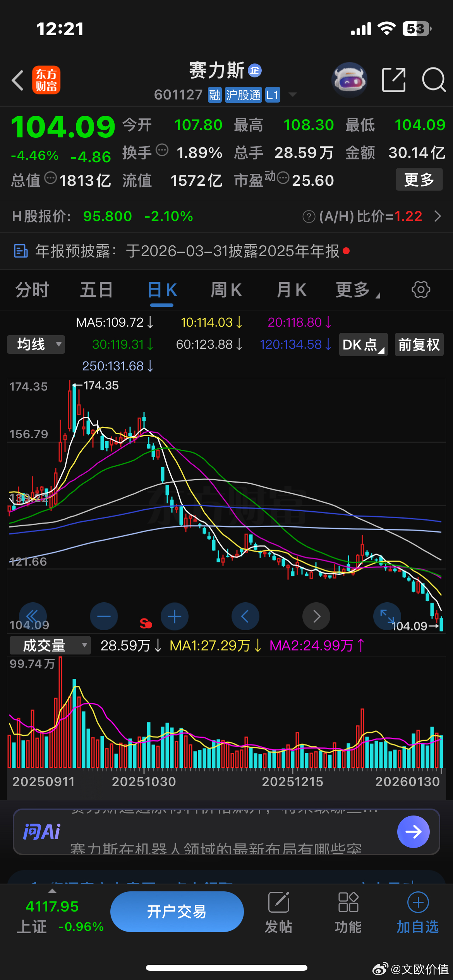The image size is (453, 980).
Task: Tap the MA2:24.99万 volume value
Action: coord(317,645)
